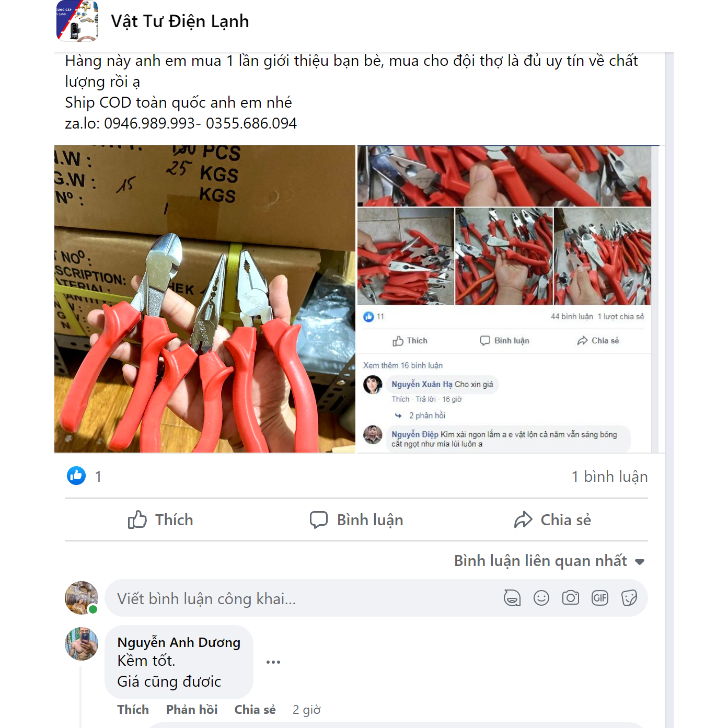Click Chia sẻ under Nguyễn Anh Dương's comment
The height and width of the screenshot is (728, 728).
[x=255, y=710]
